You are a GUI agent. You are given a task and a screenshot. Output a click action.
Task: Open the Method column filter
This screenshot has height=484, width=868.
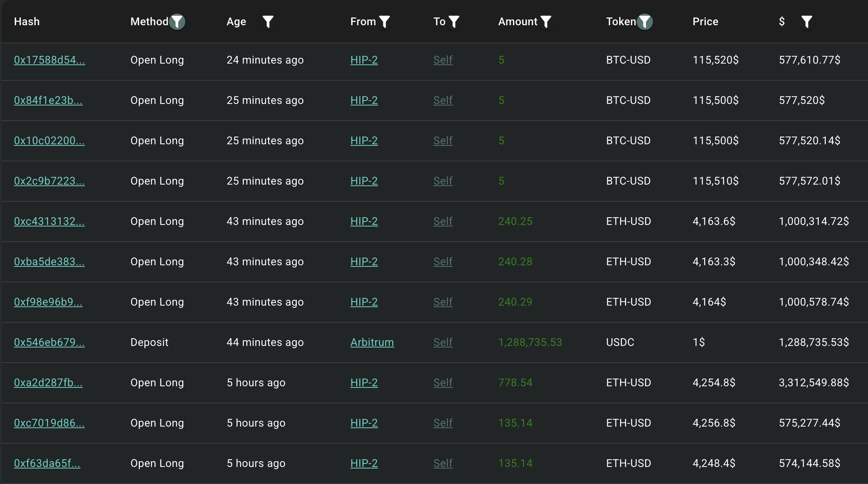[x=177, y=22]
